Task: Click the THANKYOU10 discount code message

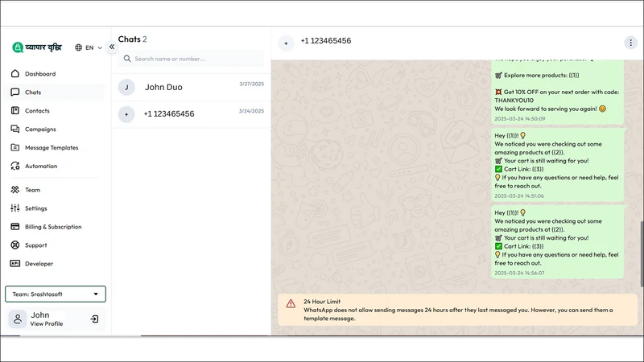Action: click(558, 92)
